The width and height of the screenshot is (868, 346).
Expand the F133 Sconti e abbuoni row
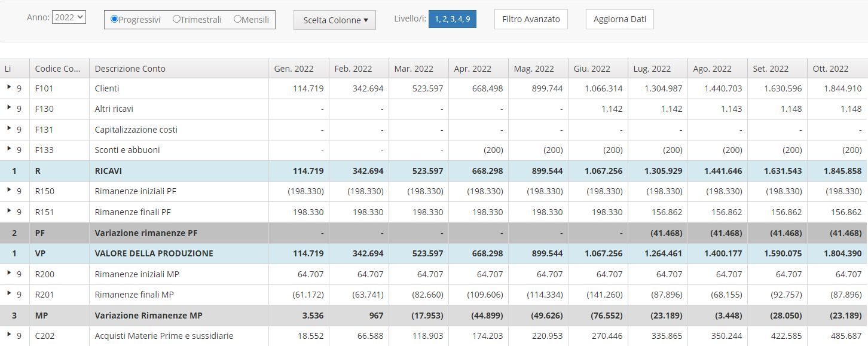(x=9, y=149)
